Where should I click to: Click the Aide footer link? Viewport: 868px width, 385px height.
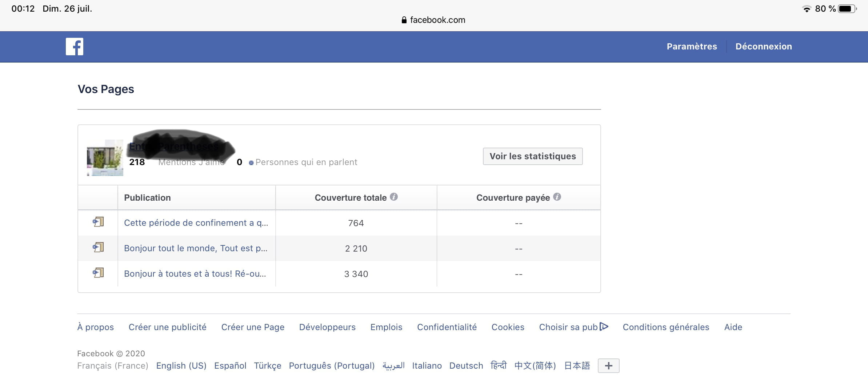[x=733, y=327]
